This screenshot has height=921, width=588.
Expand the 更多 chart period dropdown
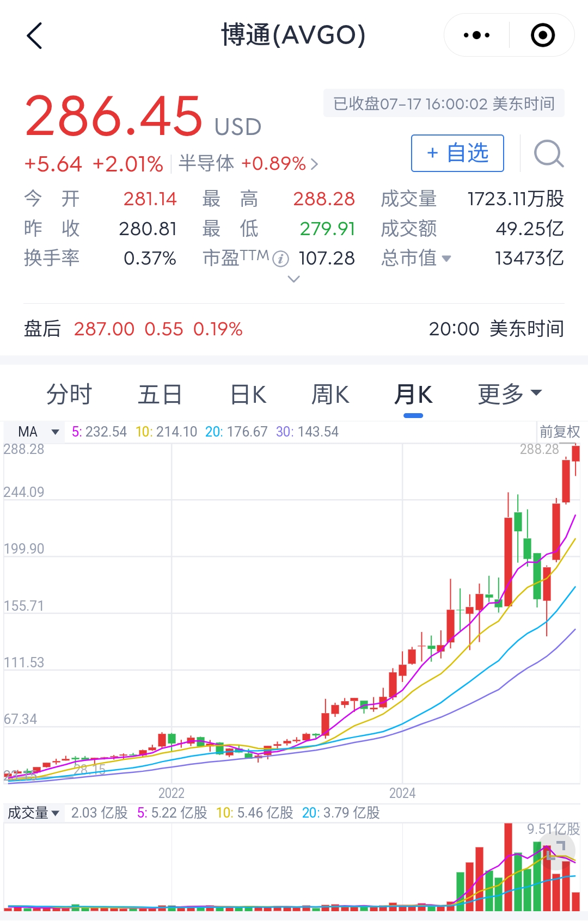tap(510, 394)
